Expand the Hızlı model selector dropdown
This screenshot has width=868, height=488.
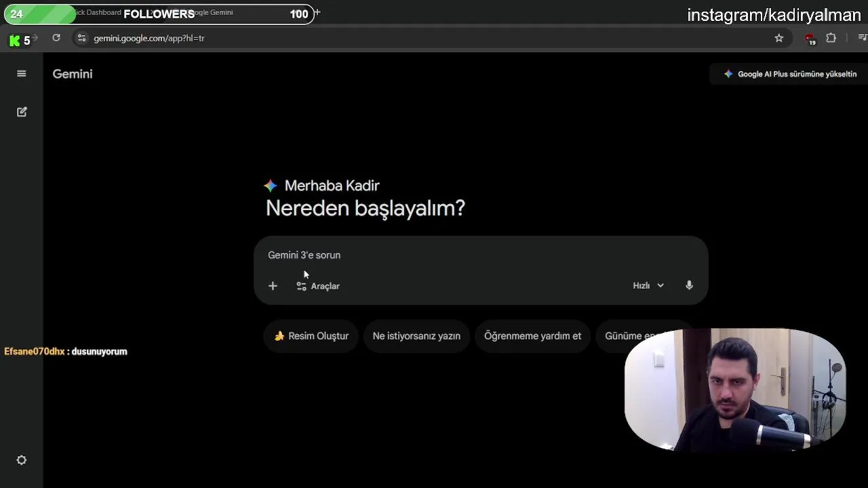pos(648,285)
